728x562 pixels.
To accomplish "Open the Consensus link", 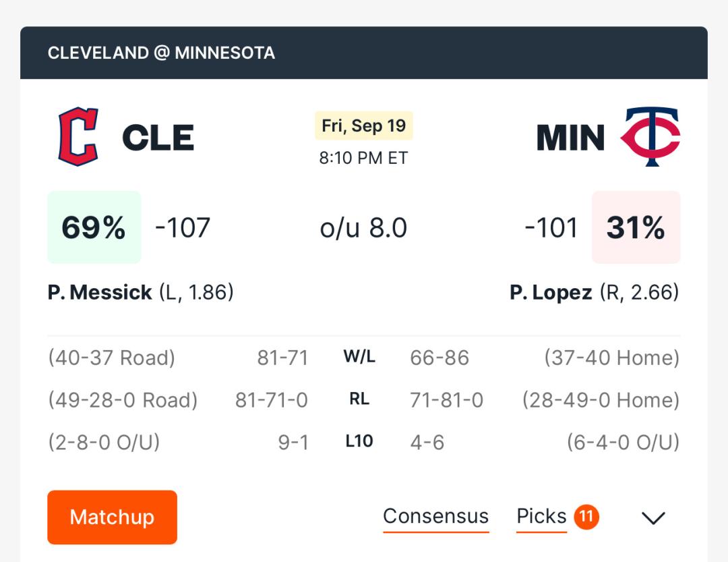I will 436,516.
